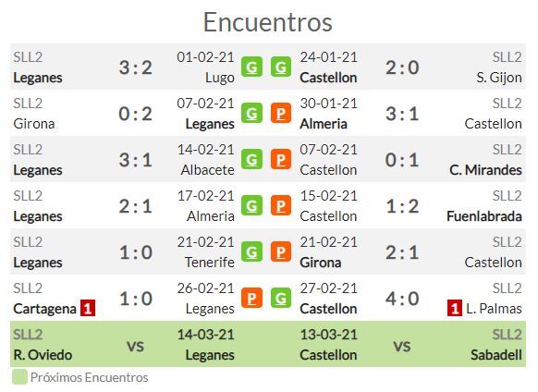
Task: Click orange P badge for Girona vs Castellon 21-02-21
Action: (281, 252)
